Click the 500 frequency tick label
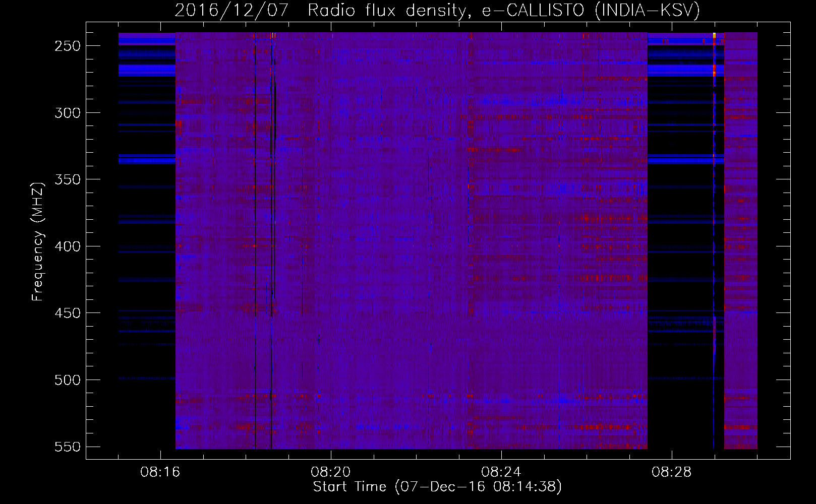The width and height of the screenshot is (816, 504). pyautogui.click(x=68, y=380)
